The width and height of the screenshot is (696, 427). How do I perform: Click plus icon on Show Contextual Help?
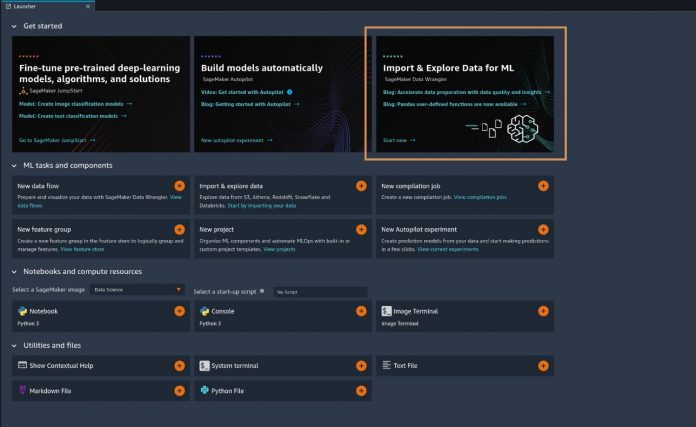tap(179, 366)
